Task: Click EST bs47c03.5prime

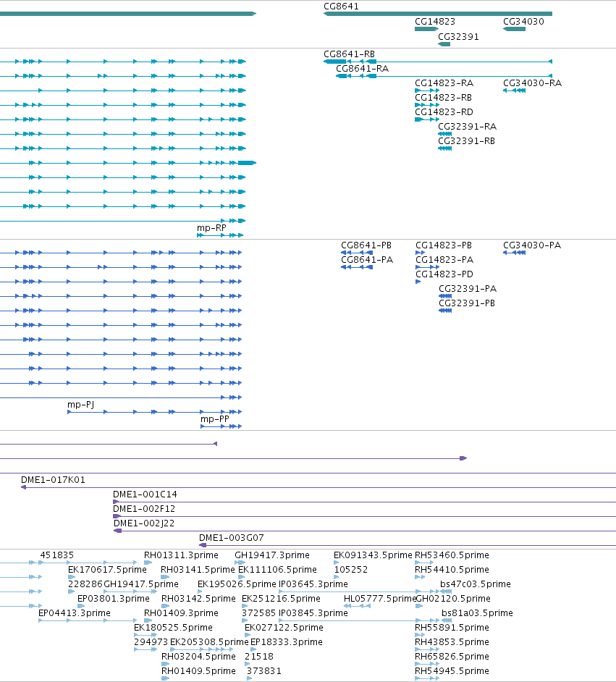Action: [475, 584]
